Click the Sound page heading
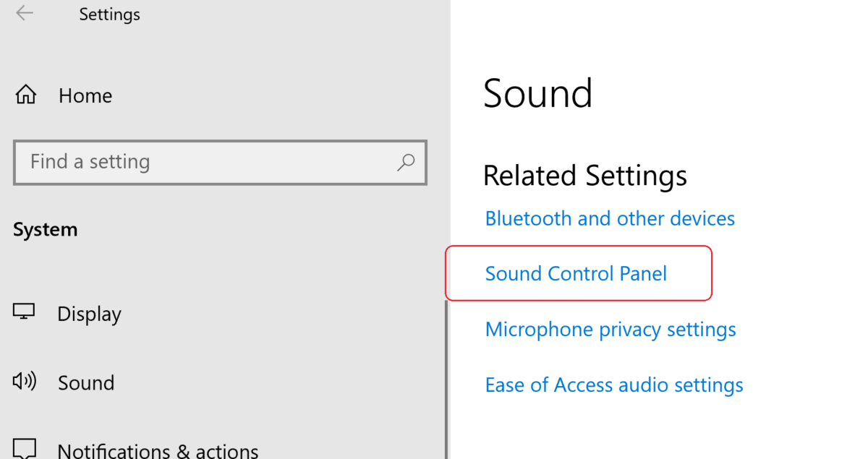Image resolution: width=868 pixels, height=459 pixels. pos(538,93)
